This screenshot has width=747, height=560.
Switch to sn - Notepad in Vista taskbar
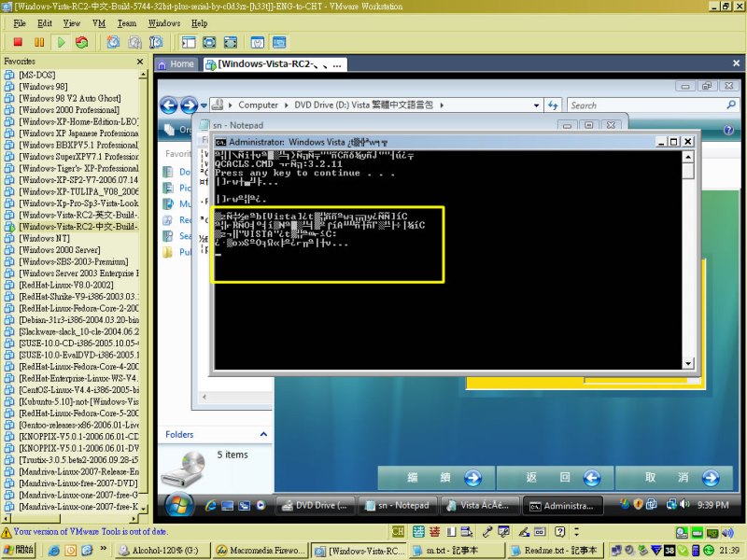click(x=398, y=506)
